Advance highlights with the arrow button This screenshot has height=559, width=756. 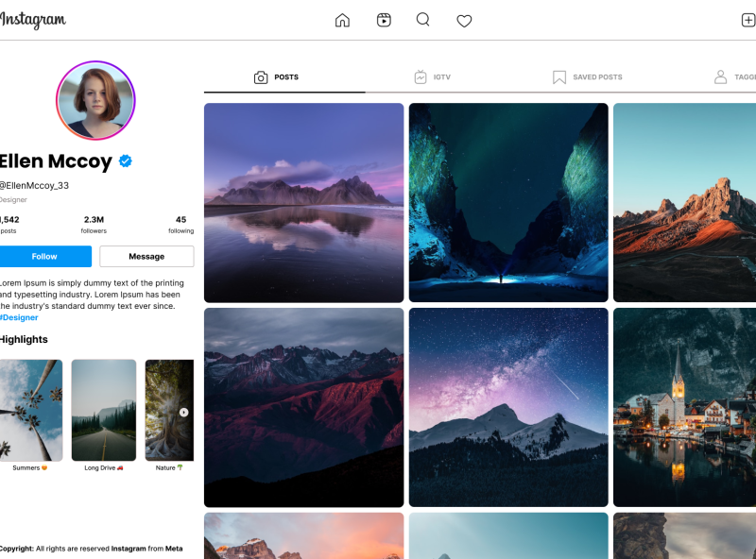(183, 412)
